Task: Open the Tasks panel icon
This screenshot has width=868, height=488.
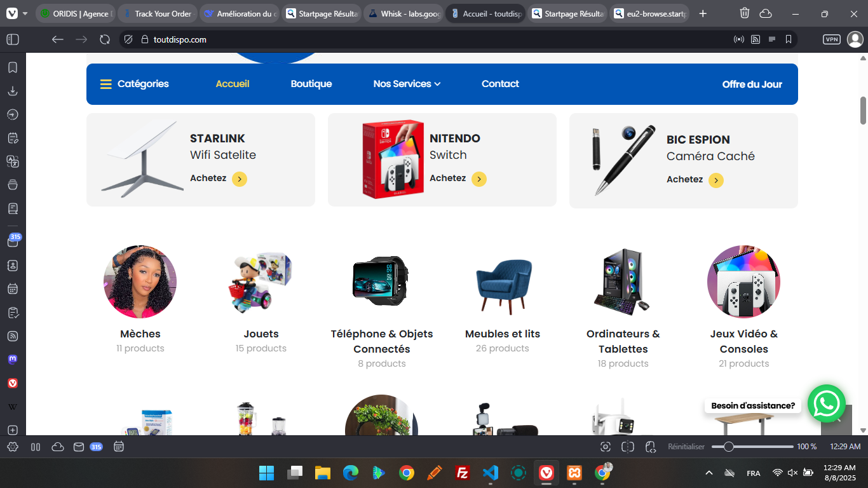Action: click(x=13, y=312)
